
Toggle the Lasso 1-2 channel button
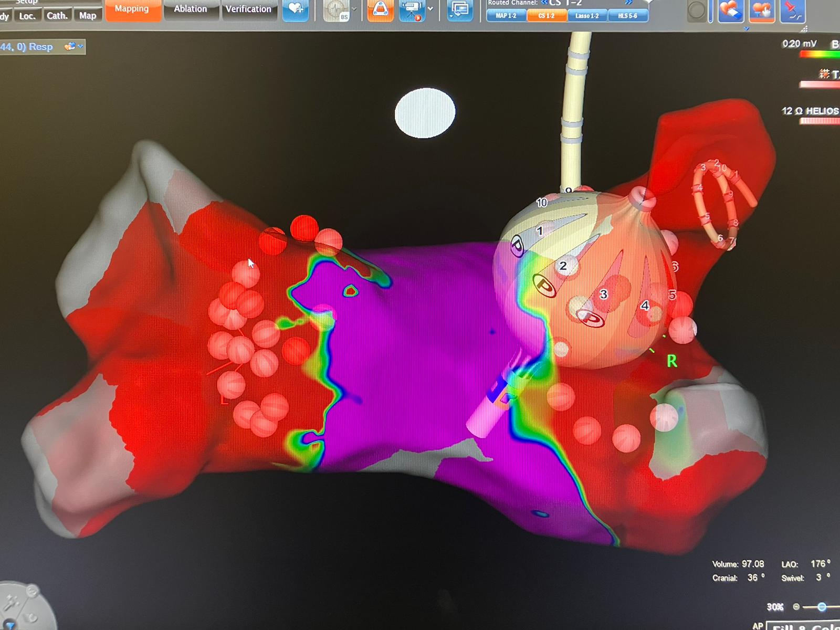tap(587, 16)
